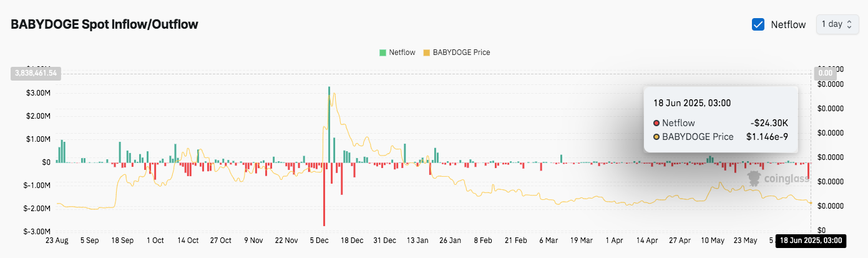Click the 3,838,461.54 crosshair value label
Viewport: 868px width, 258px height.
pos(35,73)
